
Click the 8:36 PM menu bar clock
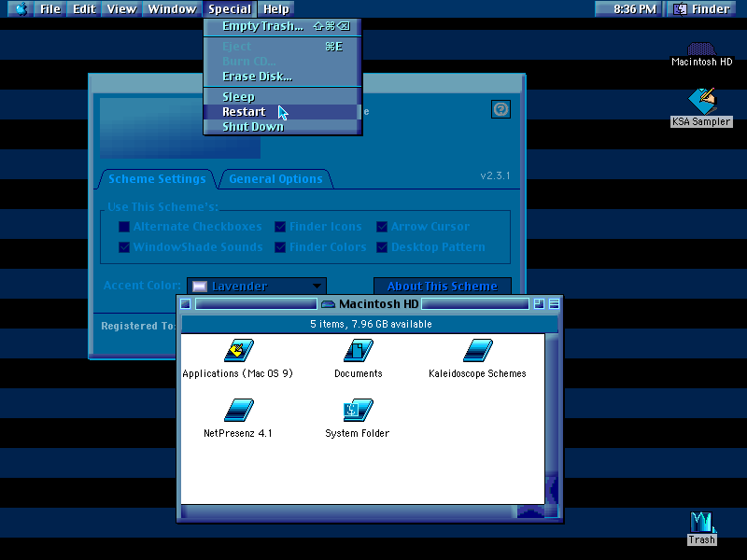635,8
